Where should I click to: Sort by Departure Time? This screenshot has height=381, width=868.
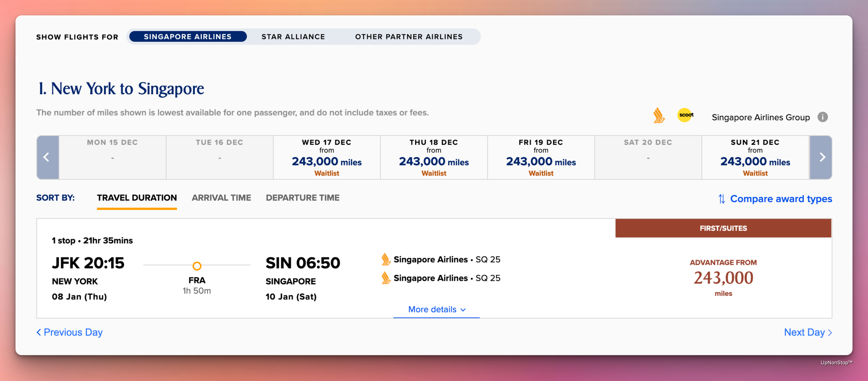tap(302, 198)
